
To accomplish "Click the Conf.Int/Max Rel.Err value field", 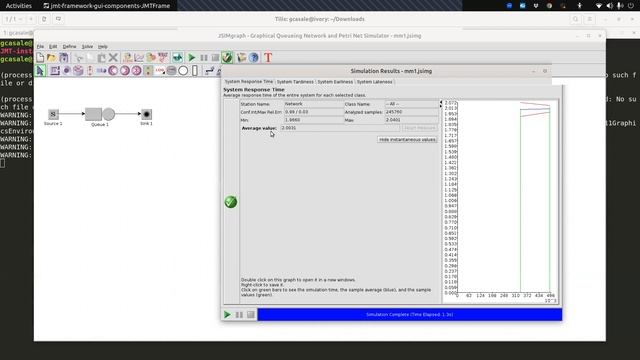I will (x=313, y=112).
